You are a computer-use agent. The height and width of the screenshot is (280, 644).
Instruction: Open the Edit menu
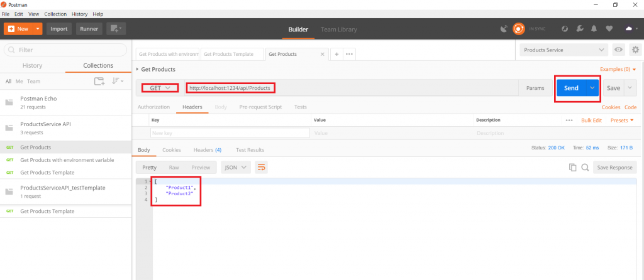coord(18,14)
